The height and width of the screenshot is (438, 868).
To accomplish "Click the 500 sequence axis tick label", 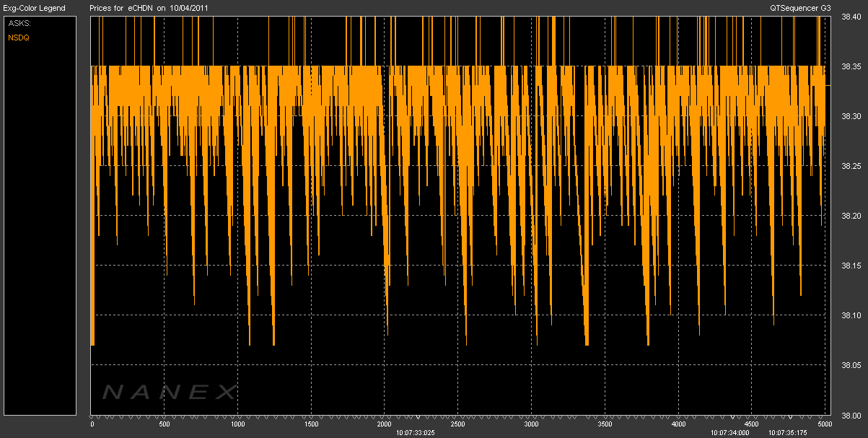I will pos(165,424).
